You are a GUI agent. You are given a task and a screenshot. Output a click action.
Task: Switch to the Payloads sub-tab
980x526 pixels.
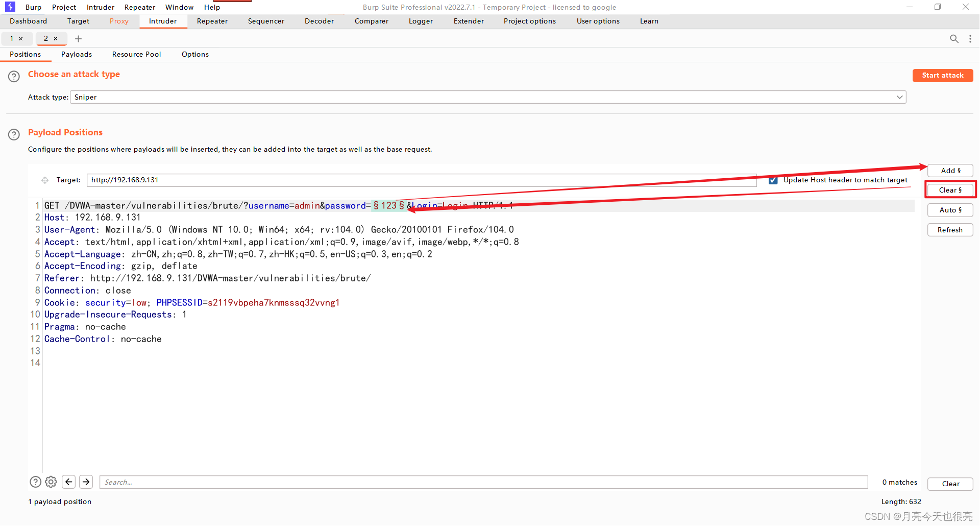tap(77, 54)
